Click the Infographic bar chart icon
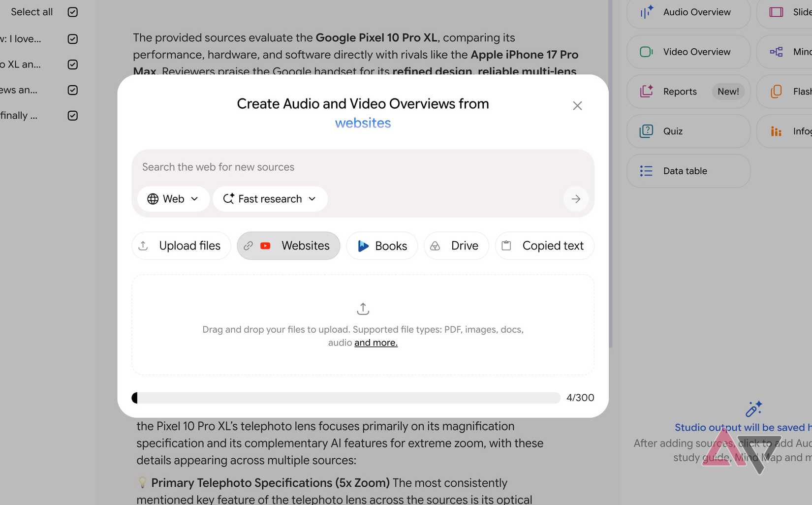This screenshot has height=505, width=812. (776, 131)
